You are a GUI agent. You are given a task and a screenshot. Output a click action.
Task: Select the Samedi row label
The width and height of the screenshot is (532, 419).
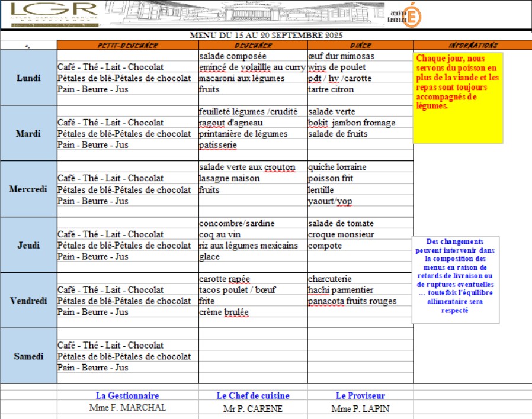28,356
